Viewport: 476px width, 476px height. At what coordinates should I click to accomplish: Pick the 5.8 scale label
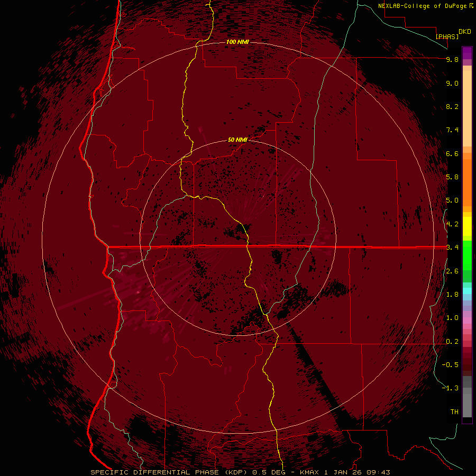[452, 177]
